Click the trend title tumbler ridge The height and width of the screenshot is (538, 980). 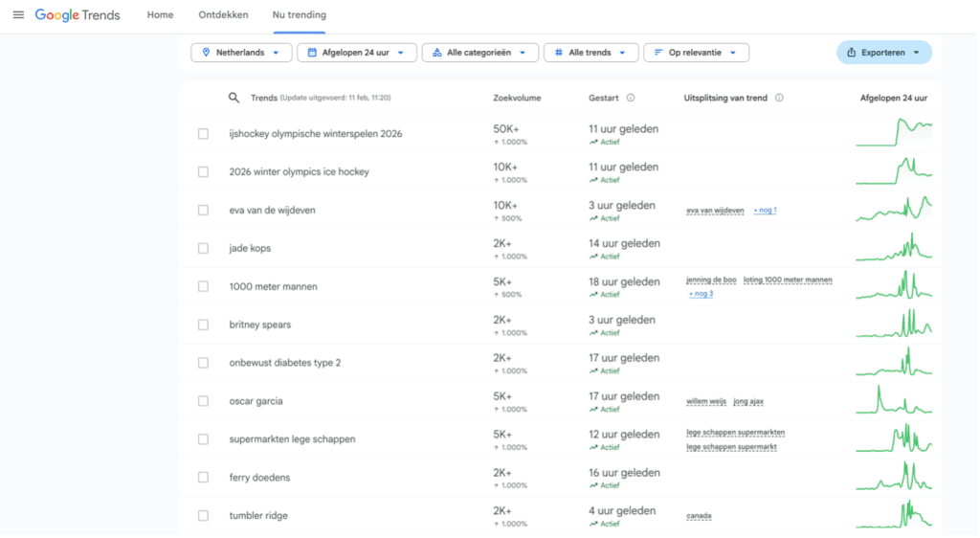(x=258, y=516)
